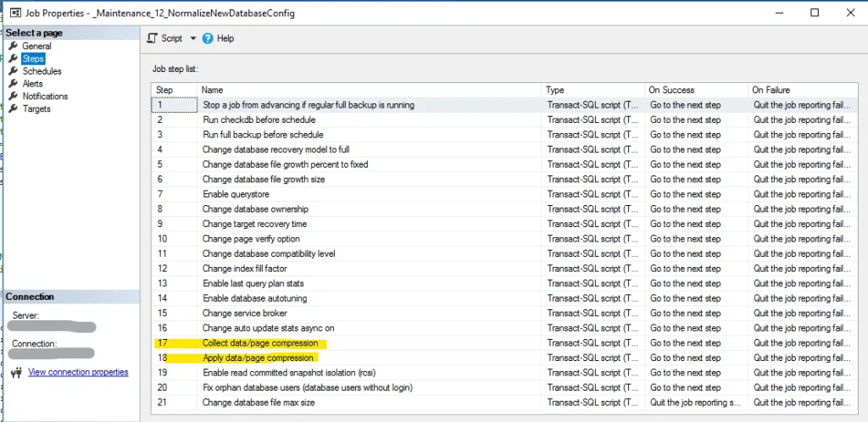The height and width of the screenshot is (422, 868).
Task: Switch to the General page
Action: tap(36, 46)
